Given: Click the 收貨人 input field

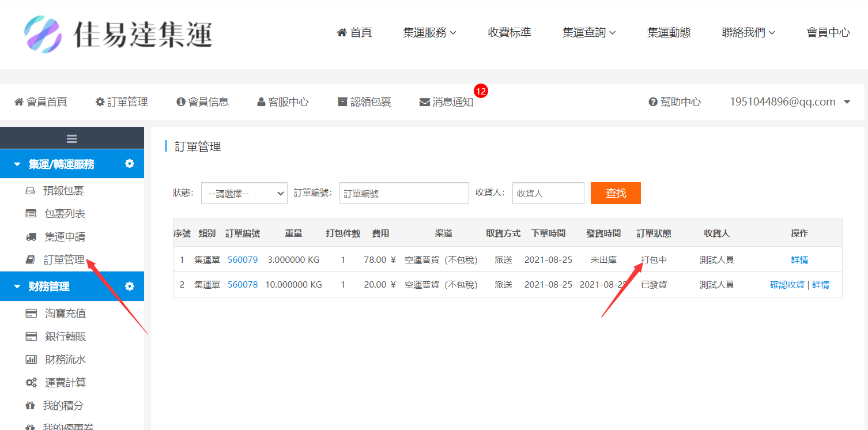Looking at the screenshot, I should (x=548, y=193).
